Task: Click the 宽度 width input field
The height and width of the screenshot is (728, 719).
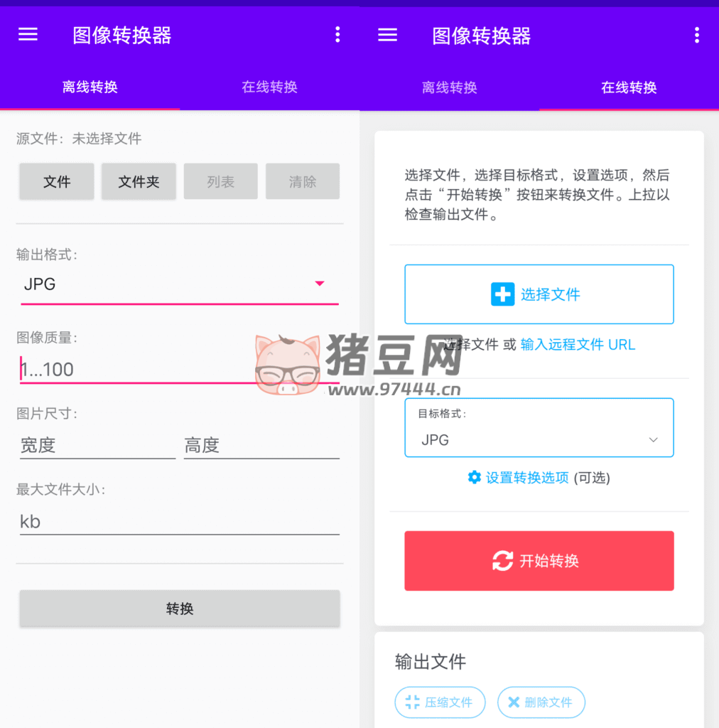Action: click(97, 446)
